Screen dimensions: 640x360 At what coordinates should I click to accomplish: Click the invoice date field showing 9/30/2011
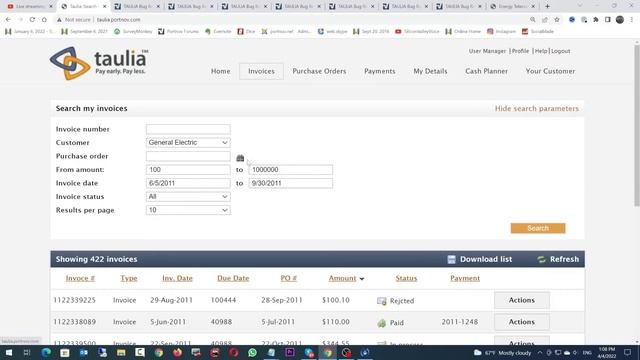tap(291, 183)
